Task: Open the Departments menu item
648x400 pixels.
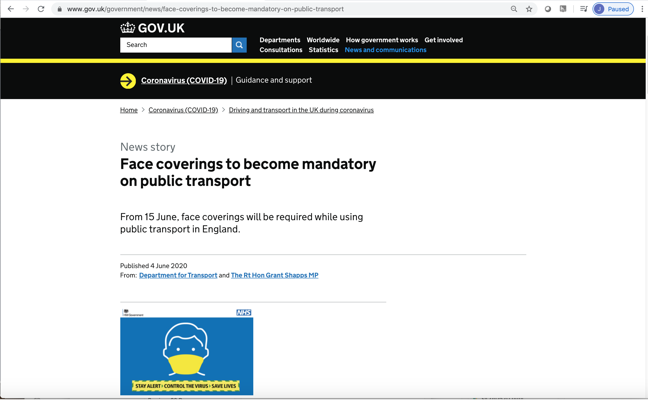Action: coord(279,40)
